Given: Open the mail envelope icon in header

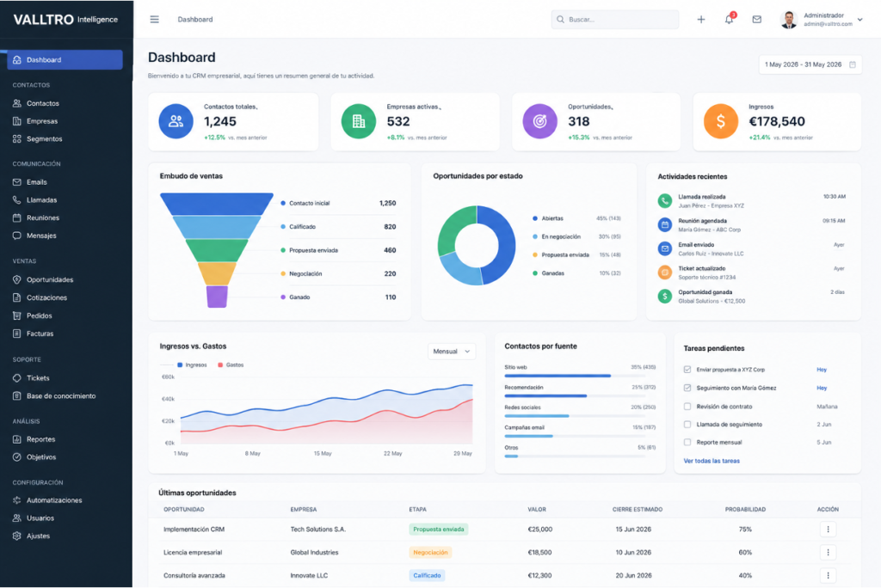Looking at the screenshot, I should pyautogui.click(x=757, y=19).
